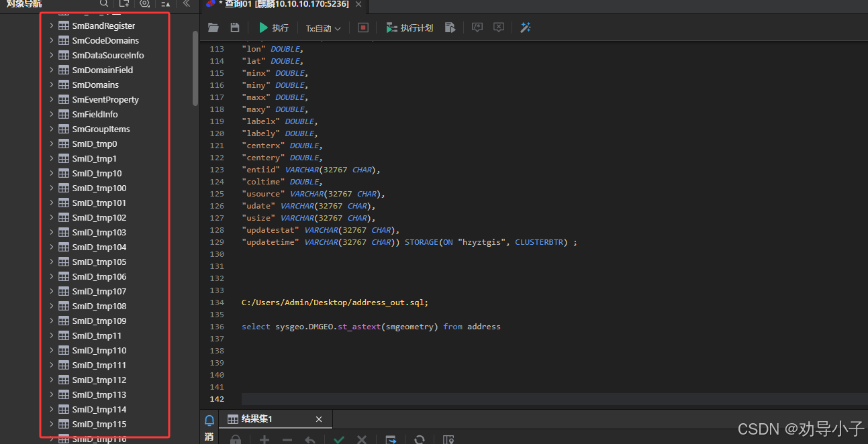Comment the selected lines via the toolbar icon
This screenshot has width=868, height=444.
(x=477, y=27)
